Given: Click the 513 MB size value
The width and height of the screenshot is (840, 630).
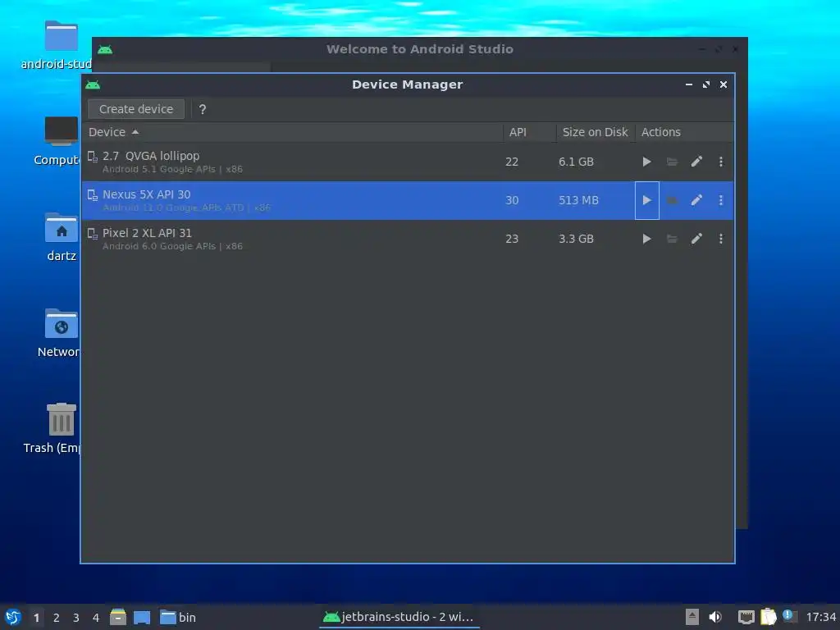Looking at the screenshot, I should [x=578, y=200].
